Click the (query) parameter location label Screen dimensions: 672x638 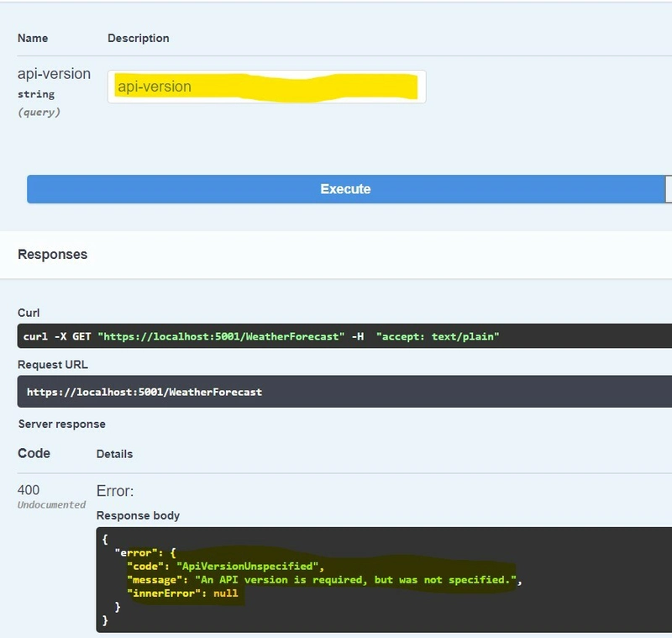39,112
